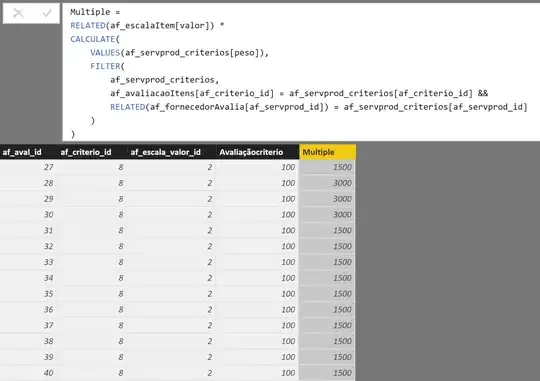Select Multiple value 1500 in row 35
The height and width of the screenshot is (381, 540).
pos(328,294)
